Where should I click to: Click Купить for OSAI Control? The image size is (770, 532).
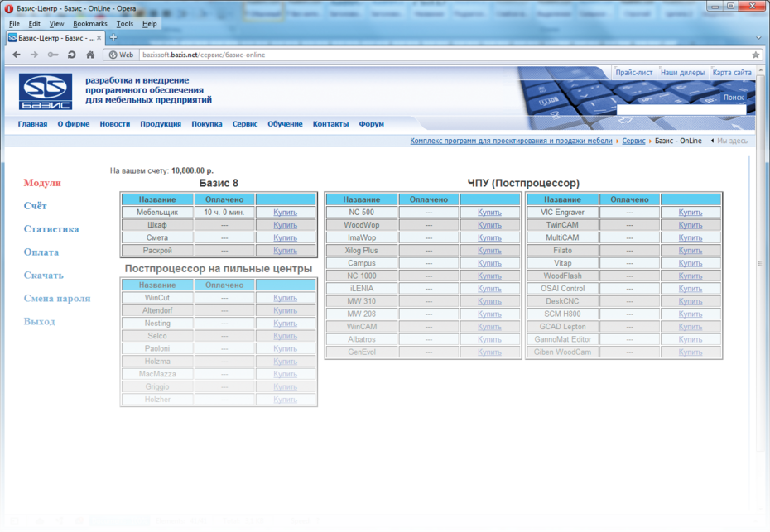pyautogui.click(x=691, y=289)
